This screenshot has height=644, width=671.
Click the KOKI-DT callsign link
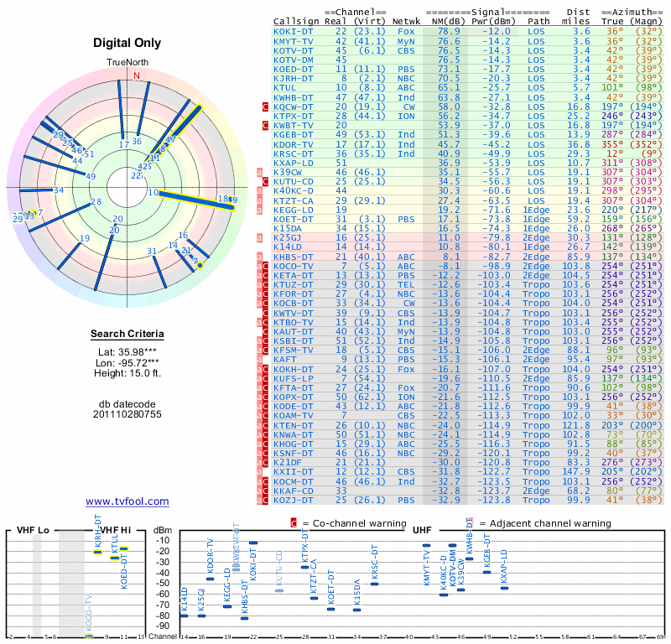(x=293, y=32)
